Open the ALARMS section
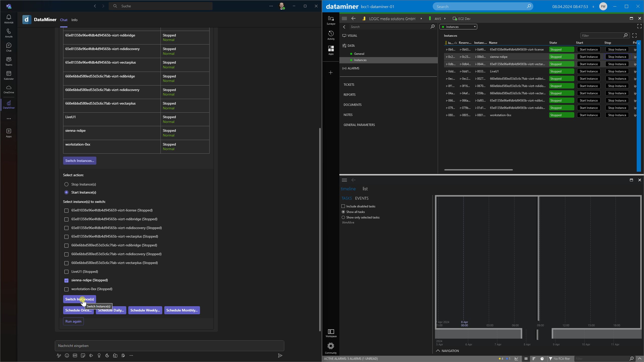 (x=353, y=68)
